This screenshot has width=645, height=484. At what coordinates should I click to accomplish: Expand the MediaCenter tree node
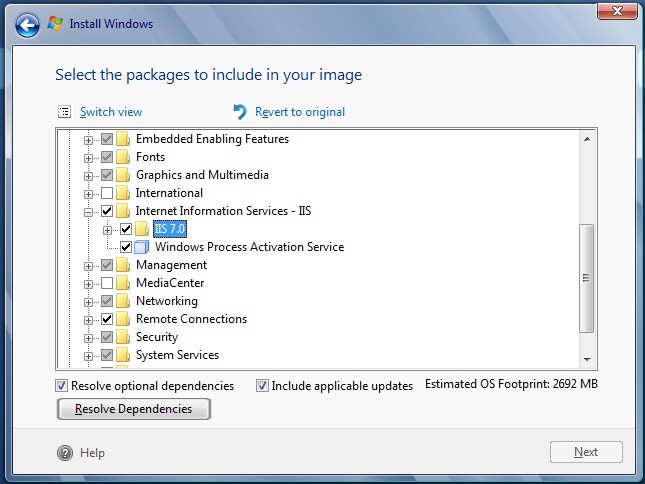88,284
